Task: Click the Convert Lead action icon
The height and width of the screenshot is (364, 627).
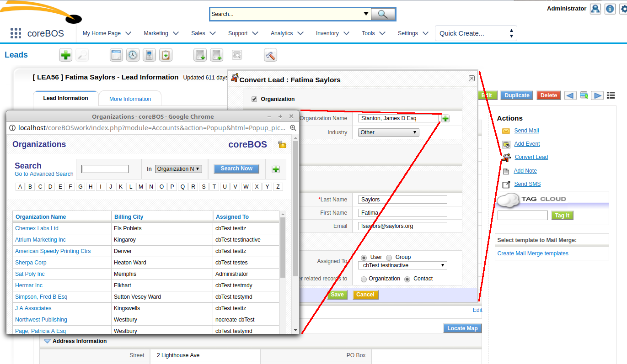Action: coord(507,157)
